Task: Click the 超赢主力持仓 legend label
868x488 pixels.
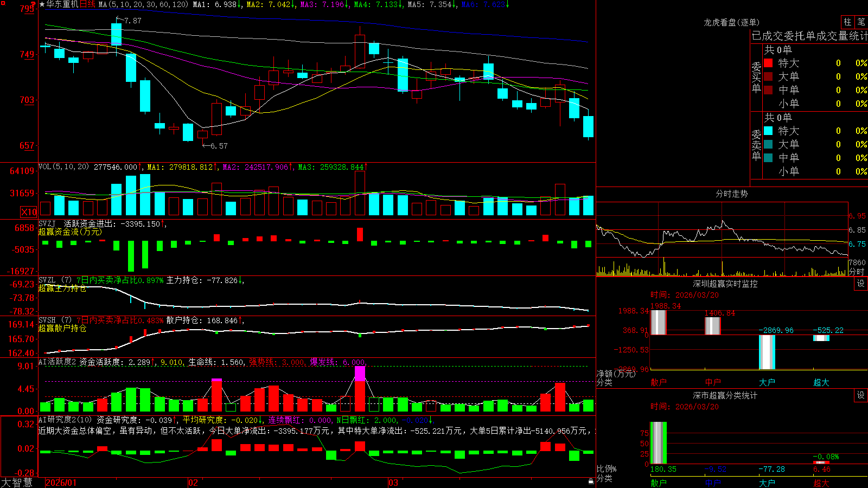Action: tap(62, 288)
